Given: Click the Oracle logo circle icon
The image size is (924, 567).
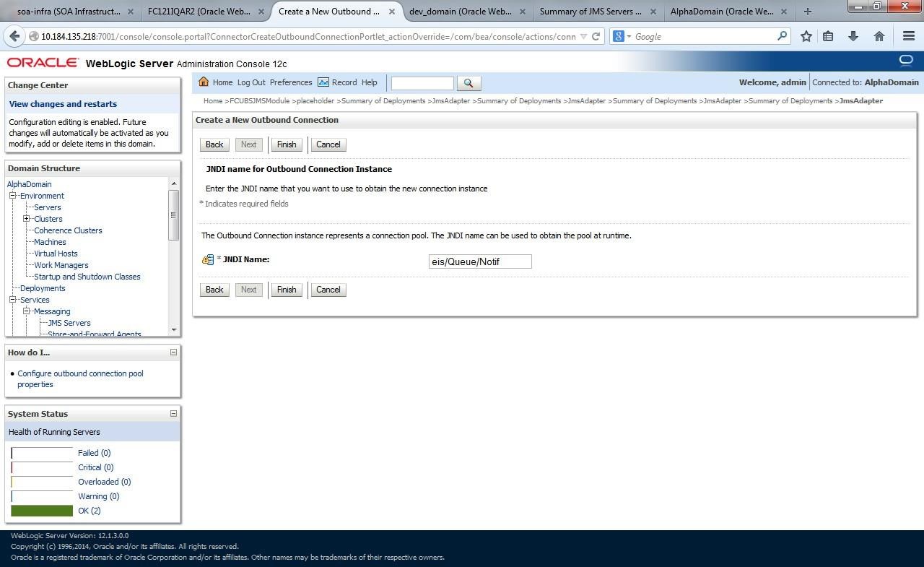Looking at the screenshot, I should coord(905,60).
